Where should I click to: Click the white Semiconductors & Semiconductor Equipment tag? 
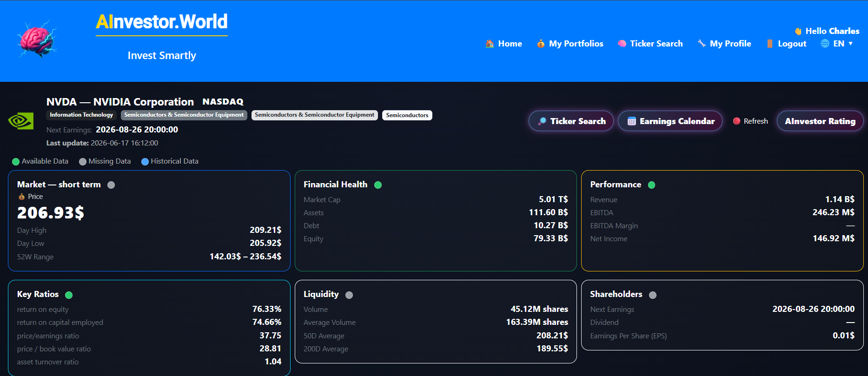(x=315, y=115)
